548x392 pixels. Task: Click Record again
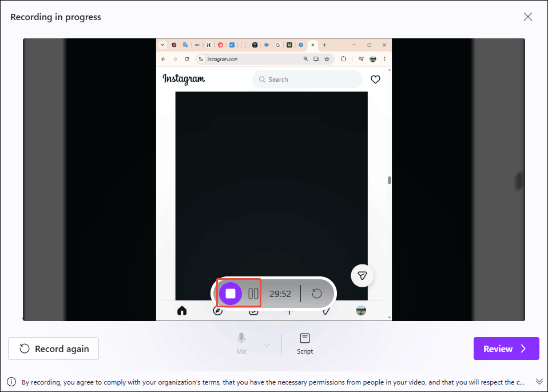pyautogui.click(x=53, y=349)
